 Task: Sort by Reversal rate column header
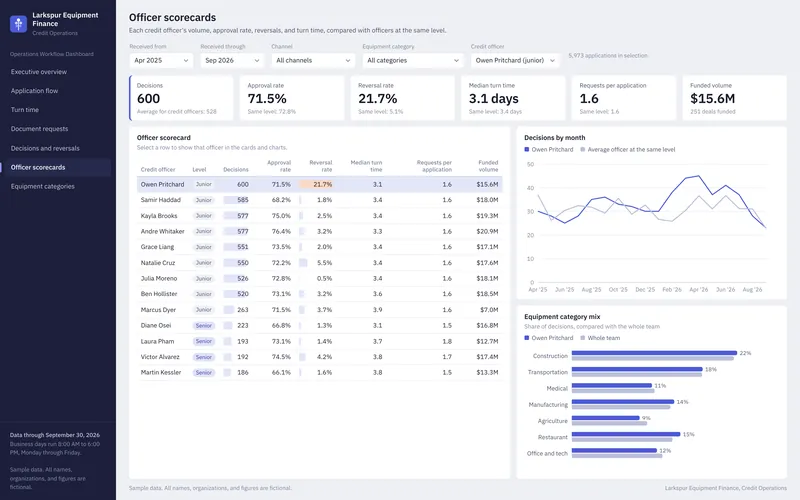[321, 166]
